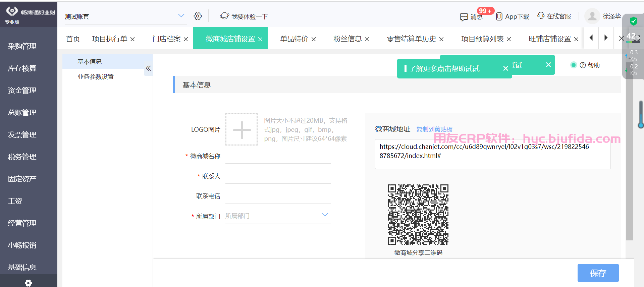The image size is (644, 287).
Task: Open 经营管理 in the sidebar
Action: [x=22, y=223]
